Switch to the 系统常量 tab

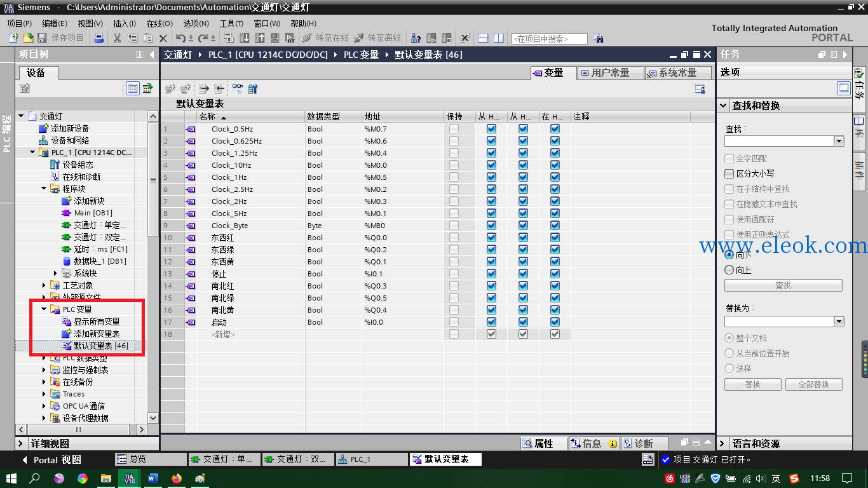coord(678,73)
